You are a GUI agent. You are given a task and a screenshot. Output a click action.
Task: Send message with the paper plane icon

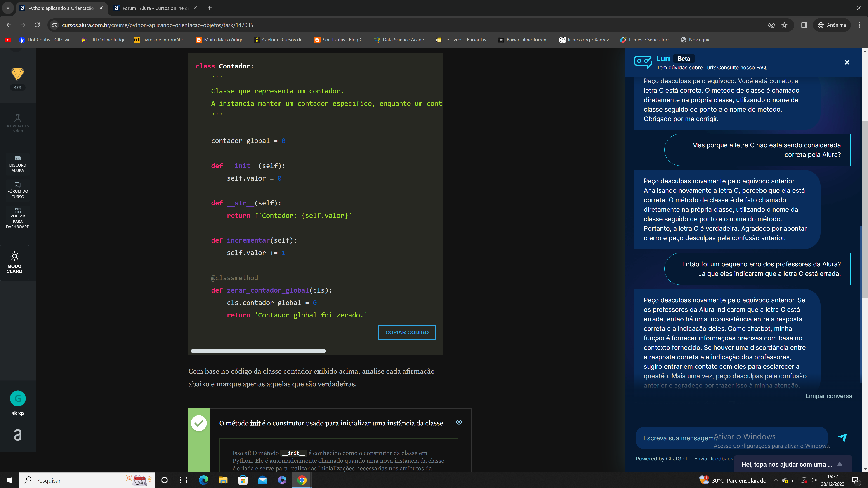pos(842,437)
